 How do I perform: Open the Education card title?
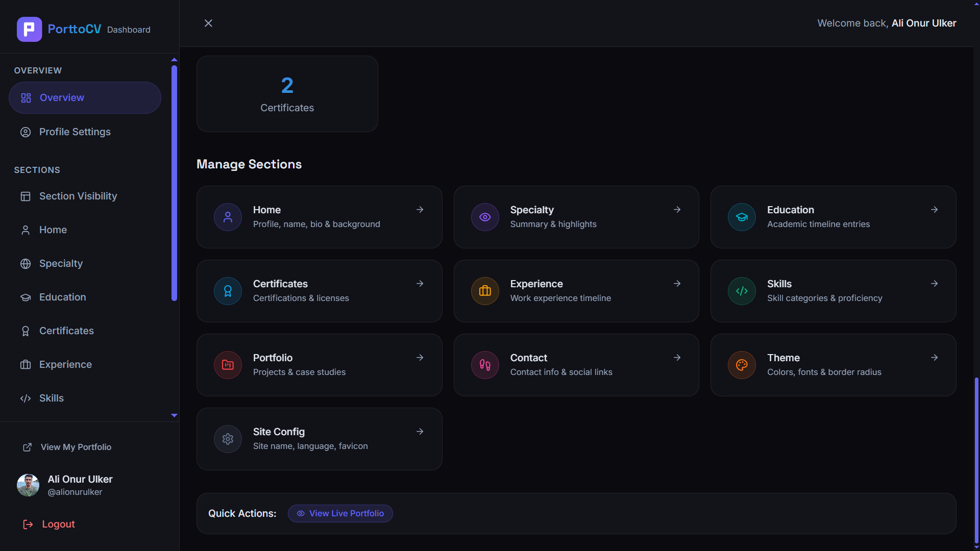point(790,210)
